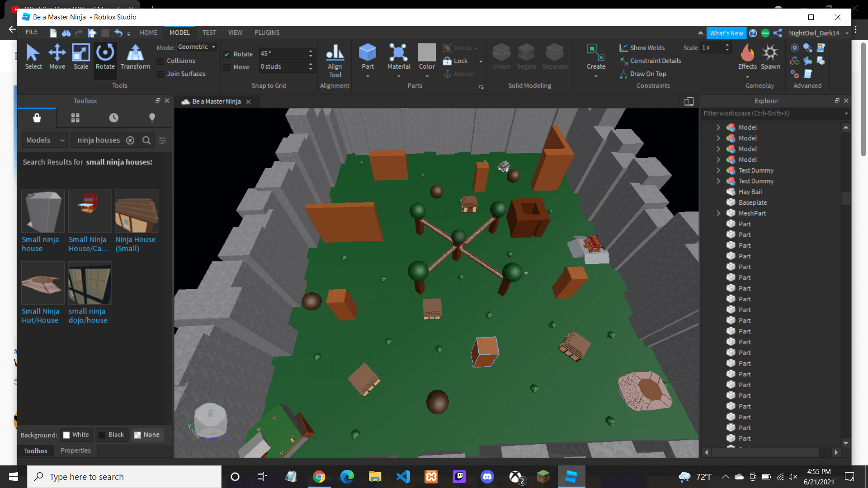Click the What's New button

pos(726,33)
